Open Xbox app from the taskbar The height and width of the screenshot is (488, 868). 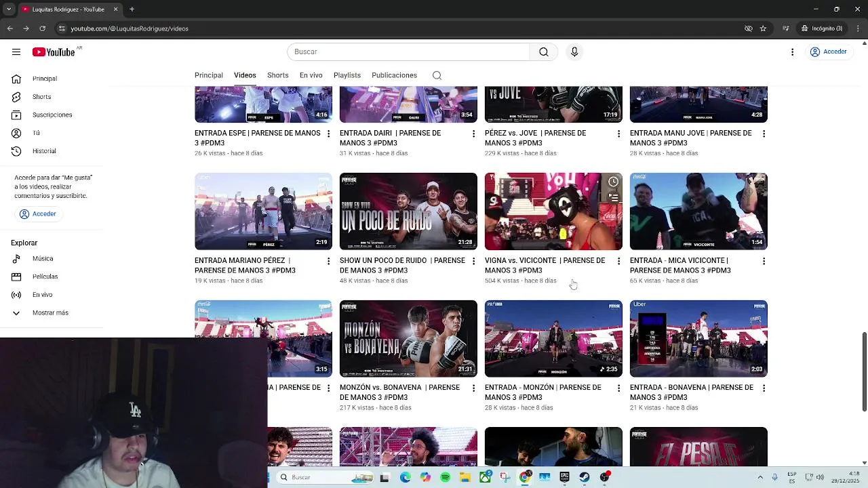[x=485, y=477]
